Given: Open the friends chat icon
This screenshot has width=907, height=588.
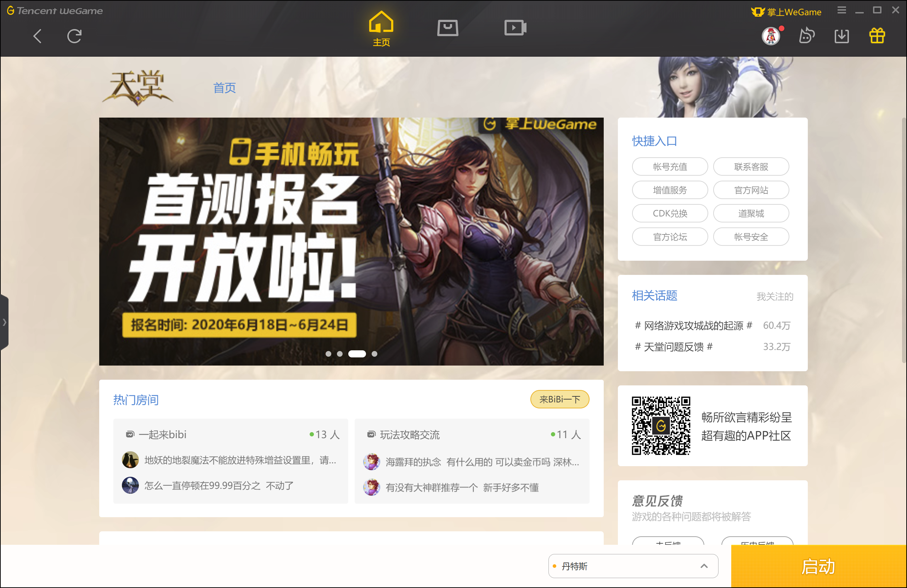Looking at the screenshot, I should point(806,36).
